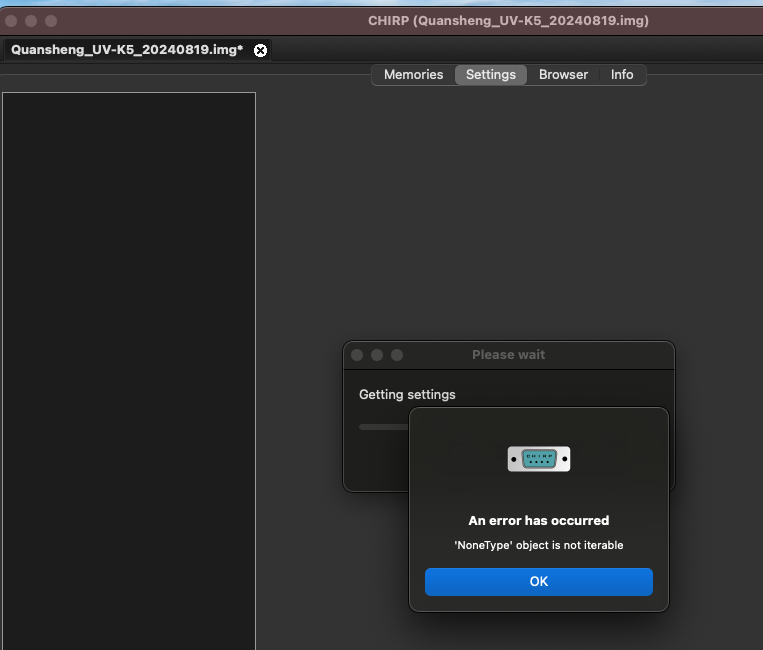This screenshot has width=763, height=650.
Task: Select the Quansheng_UV-K5_20240819.img document tab
Action: 127,50
